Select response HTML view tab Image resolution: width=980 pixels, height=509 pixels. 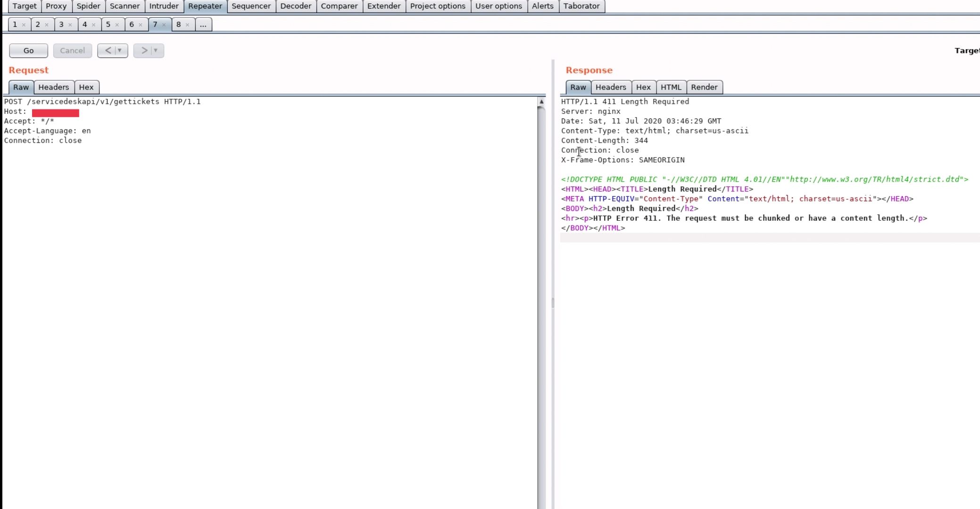coord(671,87)
